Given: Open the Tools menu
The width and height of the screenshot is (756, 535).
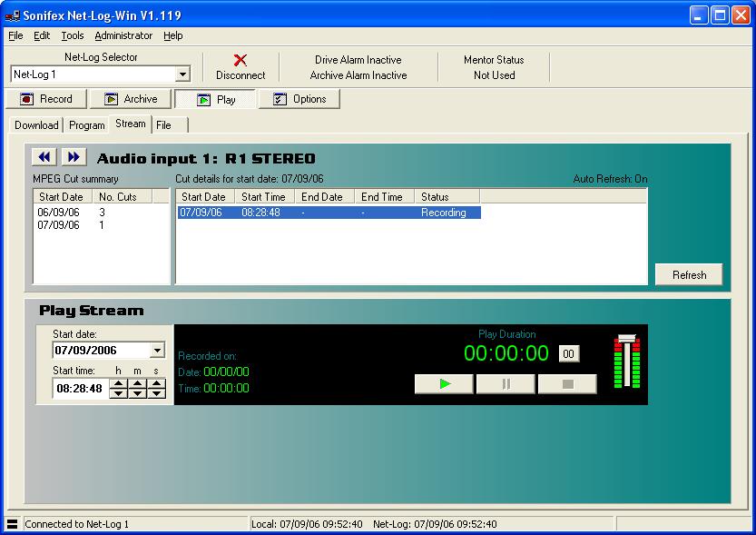Looking at the screenshot, I should point(73,35).
